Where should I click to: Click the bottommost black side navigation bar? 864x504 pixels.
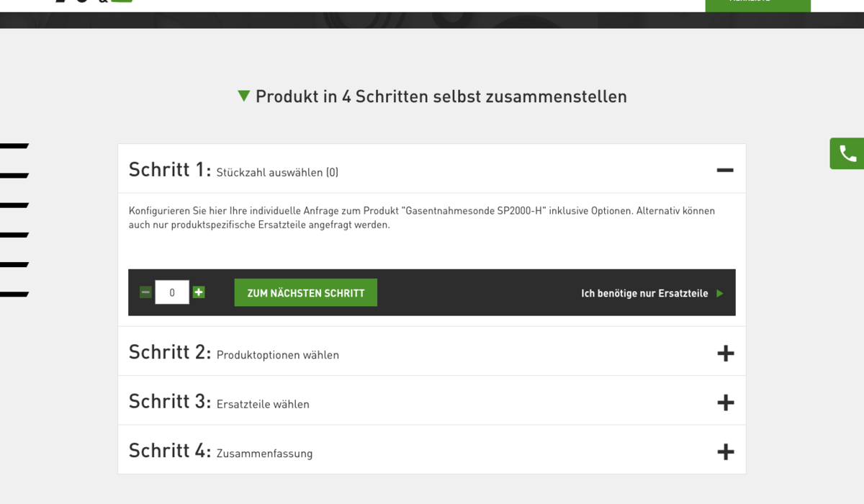tap(14, 294)
